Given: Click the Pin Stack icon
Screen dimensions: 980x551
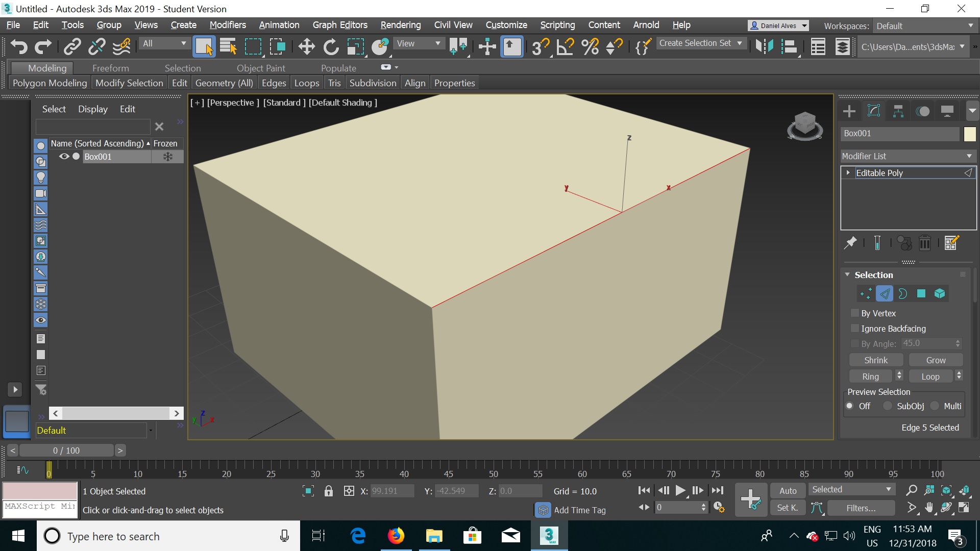Looking at the screenshot, I should tap(850, 243).
